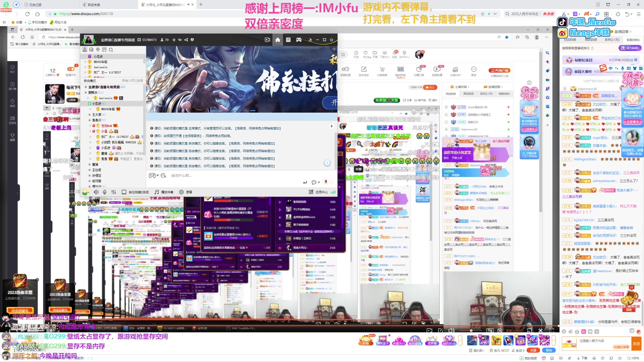The height and width of the screenshot is (362, 644).
Task: Open 斗鱼BUFF icon in inner Douyu toolbar
Action: [x=455, y=71]
